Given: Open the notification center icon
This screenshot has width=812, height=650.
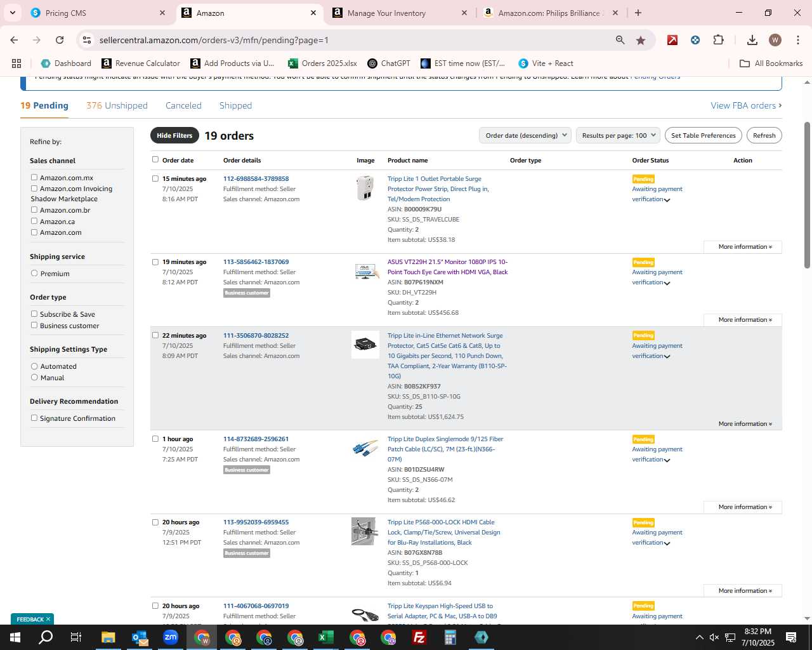Looking at the screenshot, I should pyautogui.click(x=791, y=637).
